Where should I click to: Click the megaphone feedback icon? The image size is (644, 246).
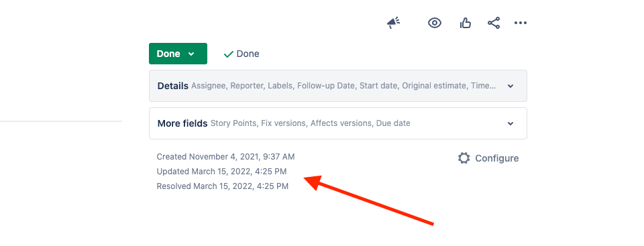pyautogui.click(x=393, y=23)
